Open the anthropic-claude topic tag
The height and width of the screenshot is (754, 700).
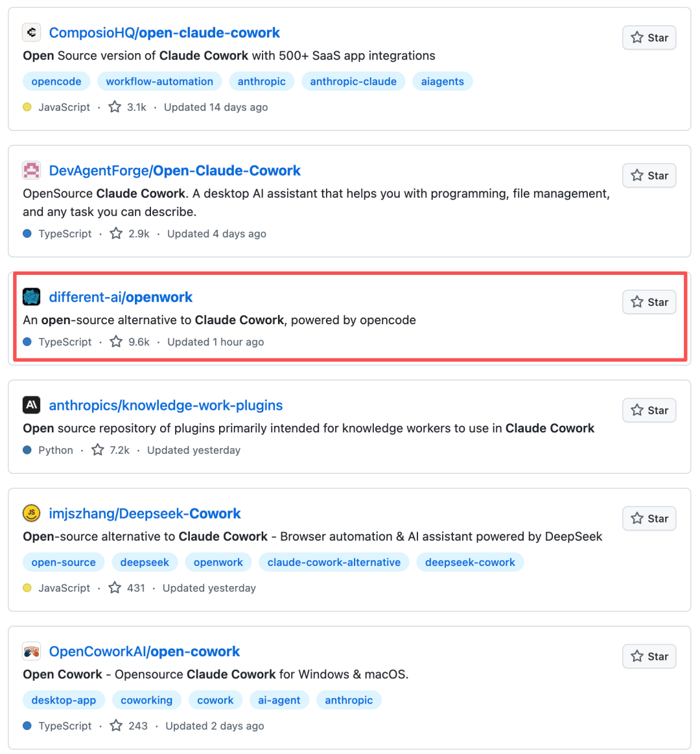click(x=353, y=82)
